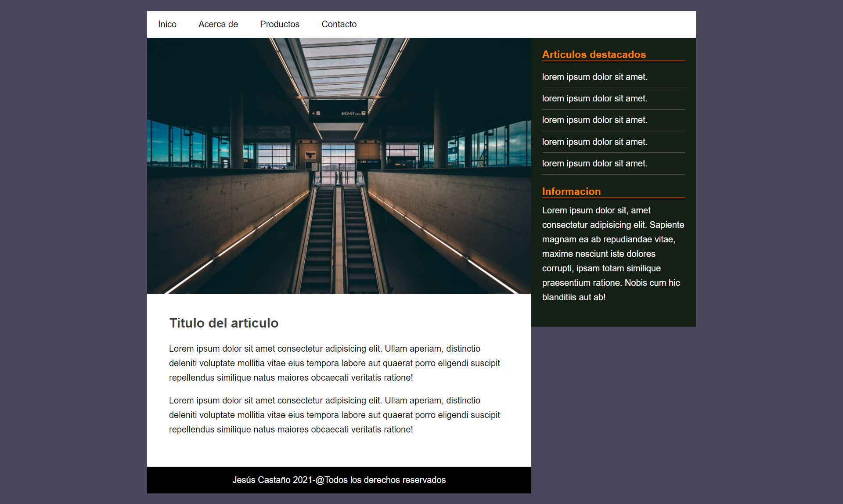Click the Informacion sidebar heading
Screen dimensions: 843x504
point(571,191)
